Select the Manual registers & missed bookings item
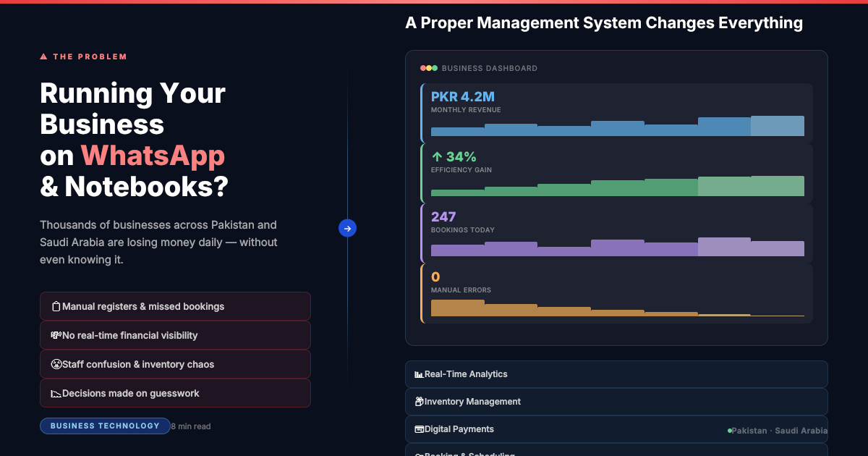 (x=175, y=306)
